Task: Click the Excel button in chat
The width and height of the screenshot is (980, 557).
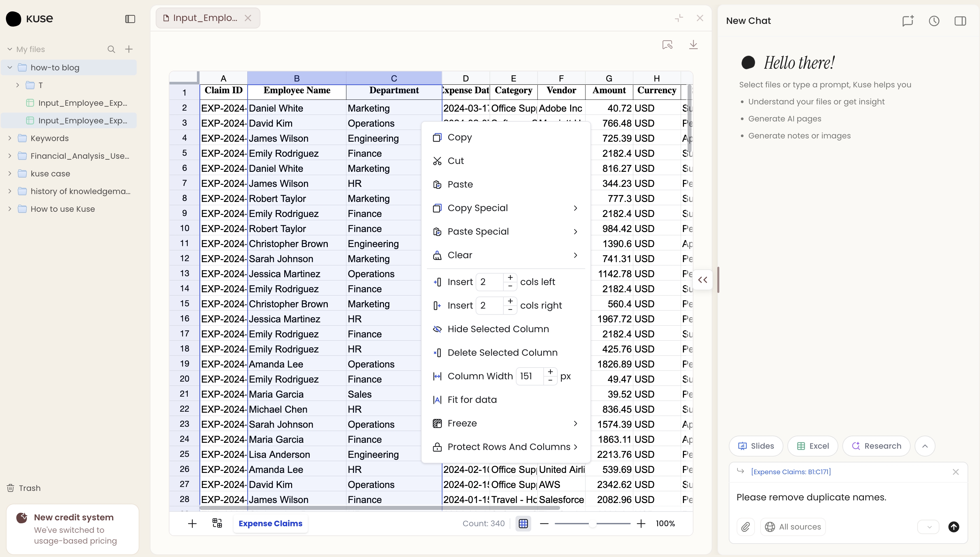Action: coord(813,446)
